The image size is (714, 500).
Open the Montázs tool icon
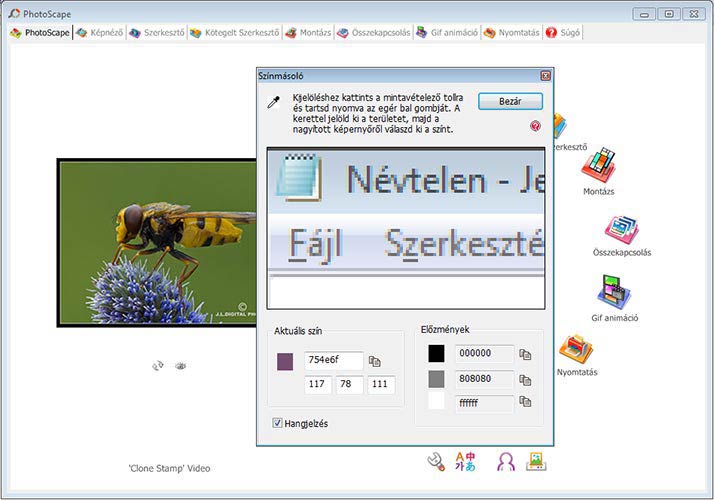click(598, 165)
